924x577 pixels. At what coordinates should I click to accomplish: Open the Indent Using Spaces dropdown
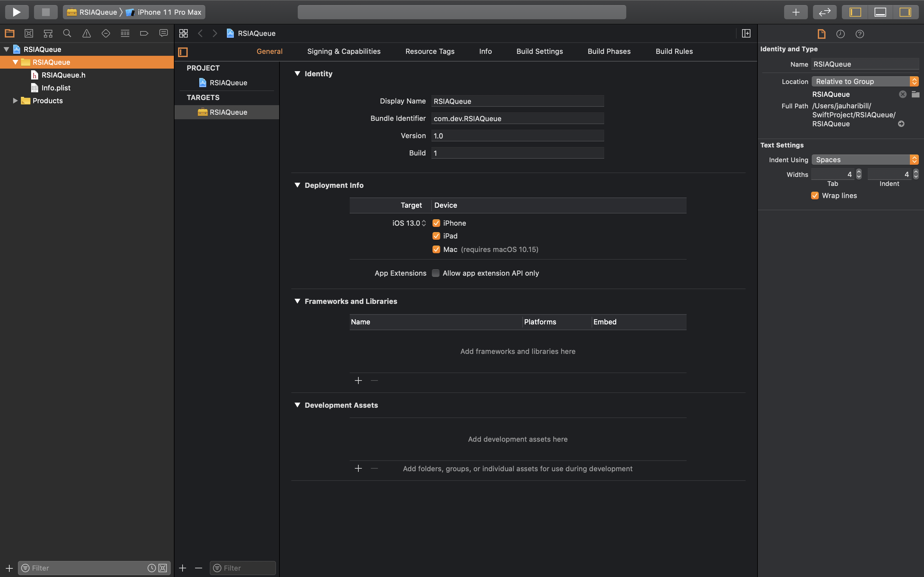tap(865, 160)
